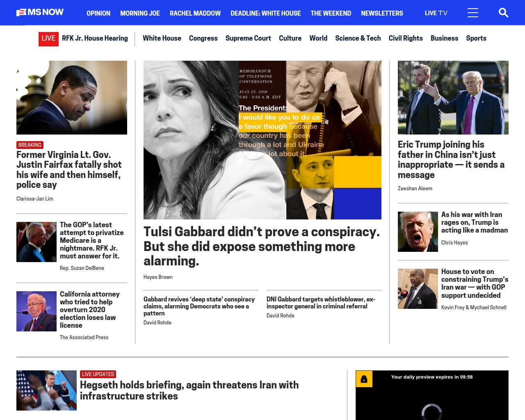Open the search magnifier icon
Viewport: 525px width, 420px height.
coord(503,13)
